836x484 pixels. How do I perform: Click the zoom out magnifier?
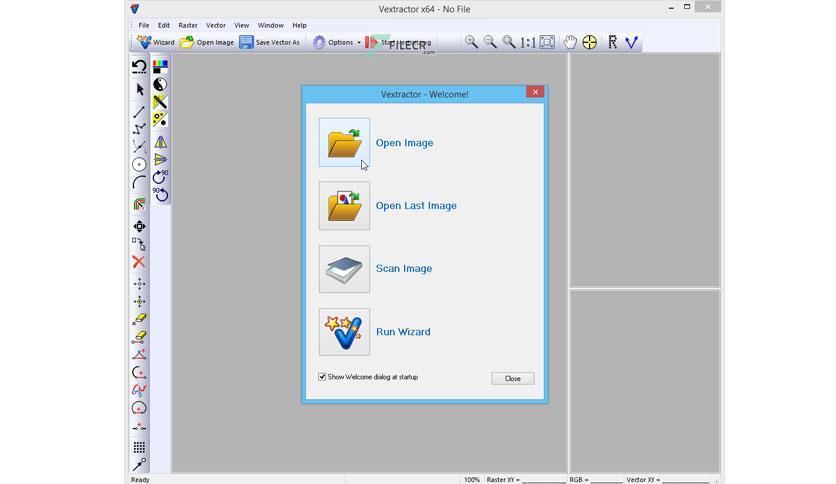click(490, 42)
